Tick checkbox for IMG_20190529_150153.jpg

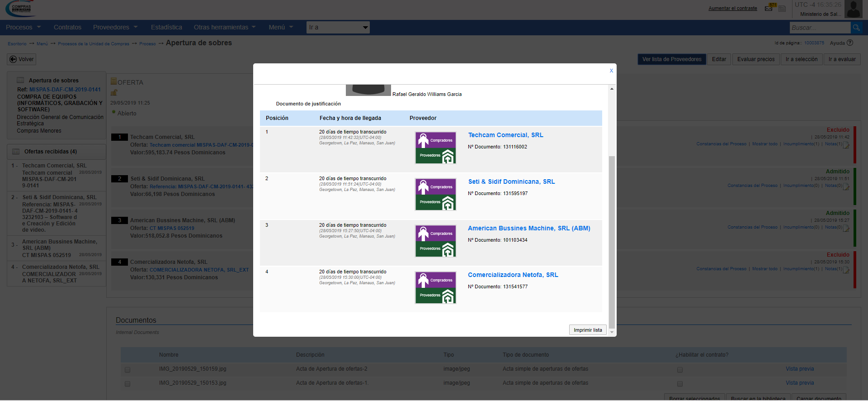pos(127,384)
